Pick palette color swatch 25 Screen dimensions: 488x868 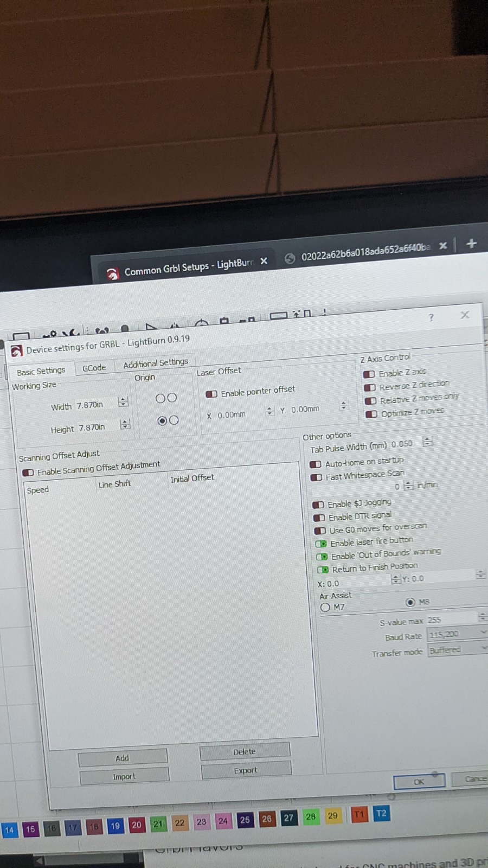(x=245, y=820)
